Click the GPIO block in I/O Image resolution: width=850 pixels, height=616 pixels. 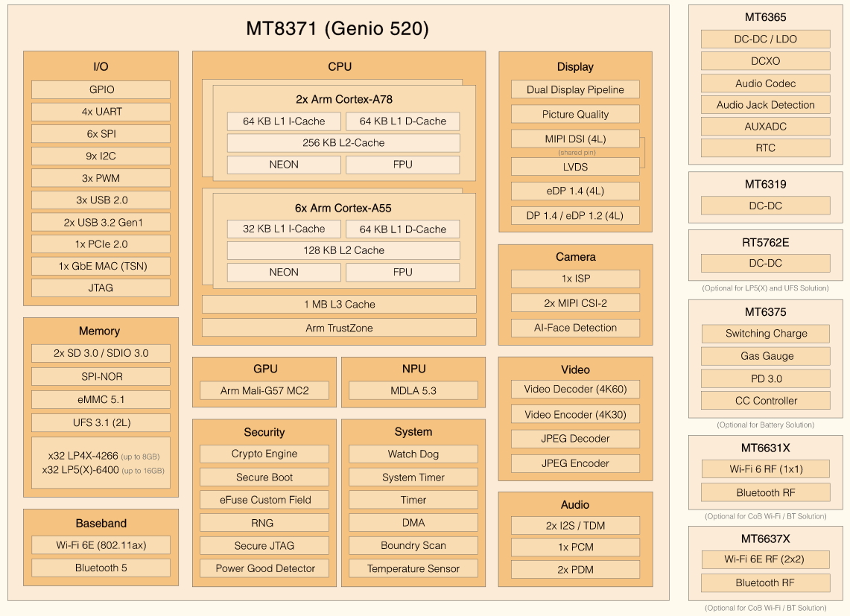point(101,89)
